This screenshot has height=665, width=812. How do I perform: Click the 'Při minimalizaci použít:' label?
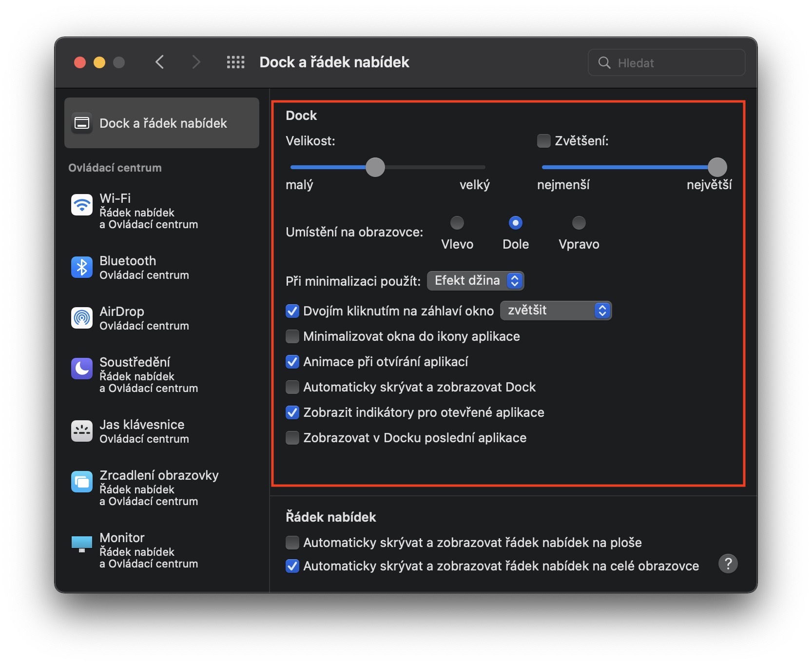(353, 281)
